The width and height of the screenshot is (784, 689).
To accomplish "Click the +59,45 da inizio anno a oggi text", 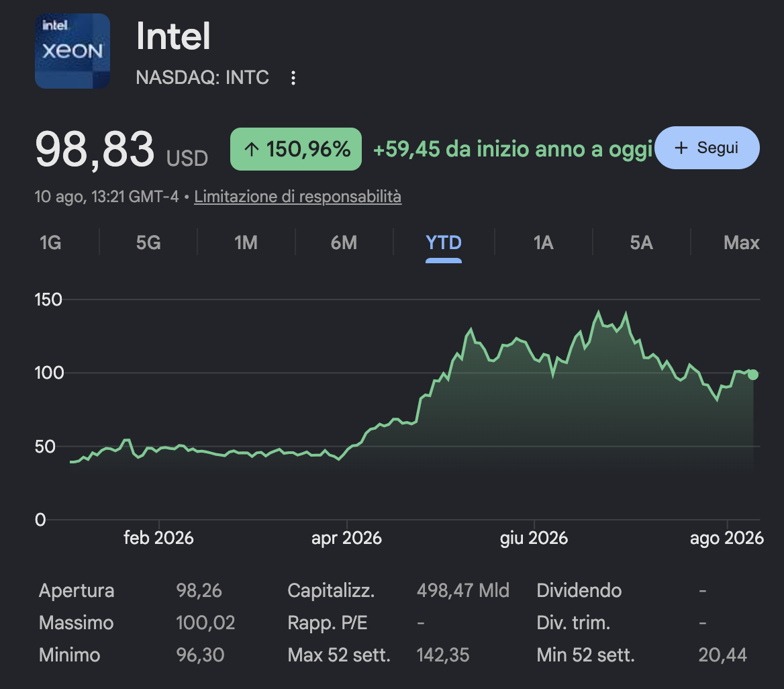I will [x=513, y=150].
